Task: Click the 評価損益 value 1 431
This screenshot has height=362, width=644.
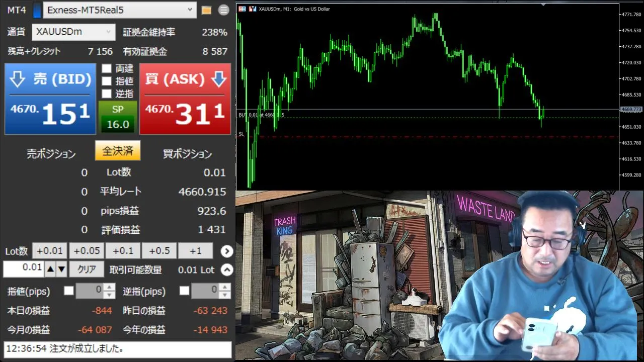Action: point(212,230)
